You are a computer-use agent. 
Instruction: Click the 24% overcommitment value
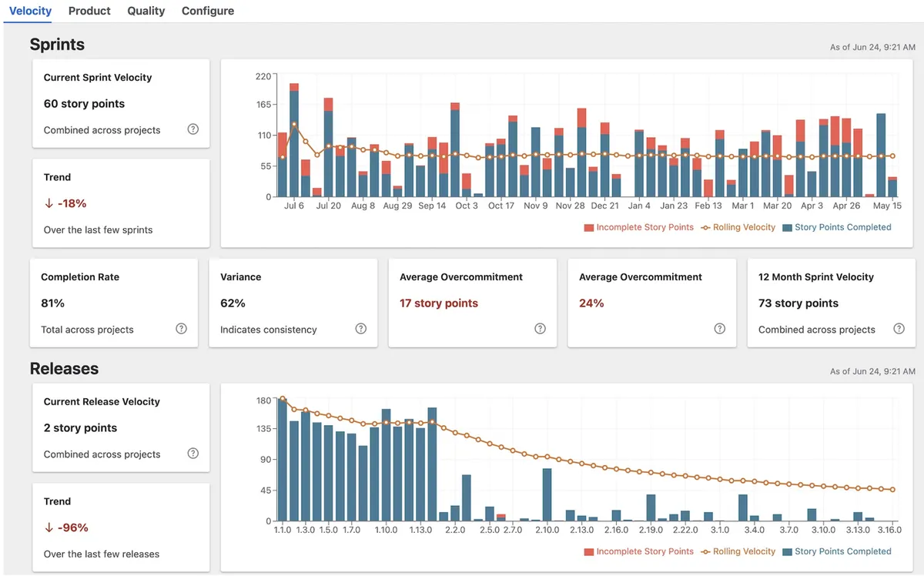[591, 303]
